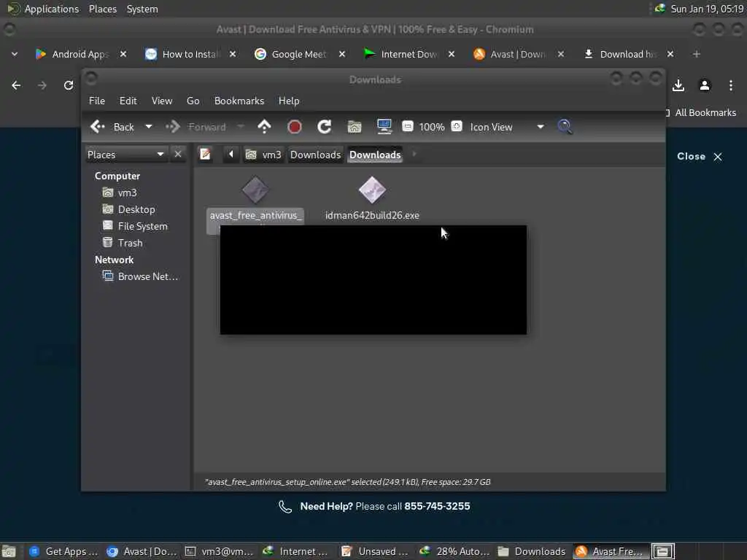The image size is (747, 560).
Task: Go up to the parent folder
Action: coord(264,127)
